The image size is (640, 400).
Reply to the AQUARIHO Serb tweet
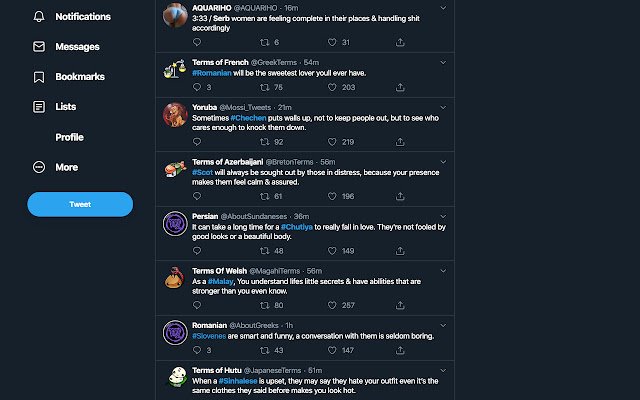coord(197,42)
